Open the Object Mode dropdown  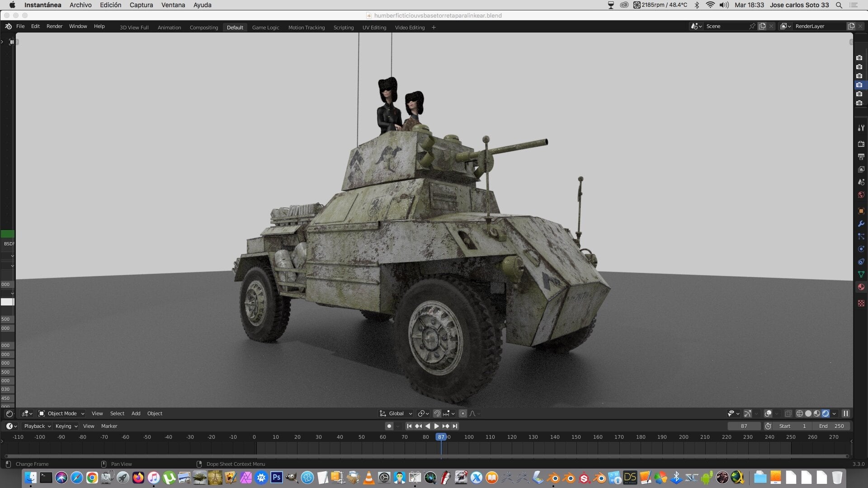(61, 413)
